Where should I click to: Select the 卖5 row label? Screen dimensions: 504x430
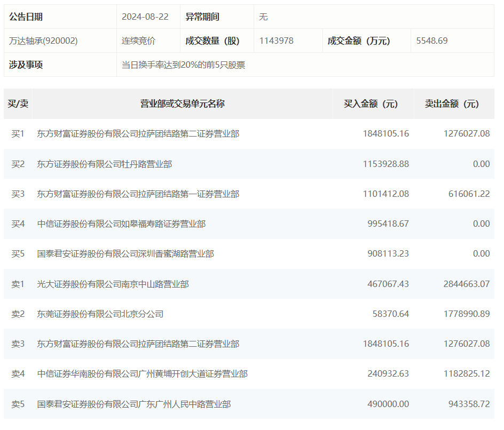[x=18, y=404]
